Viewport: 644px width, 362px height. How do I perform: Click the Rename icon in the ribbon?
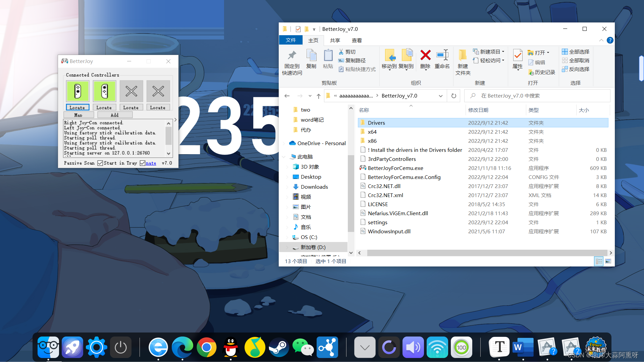tap(442, 55)
